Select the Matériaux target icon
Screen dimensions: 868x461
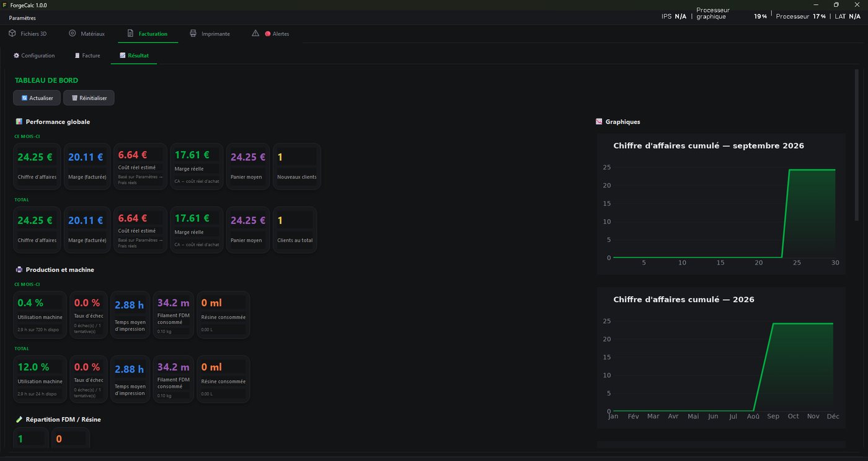[73, 34]
